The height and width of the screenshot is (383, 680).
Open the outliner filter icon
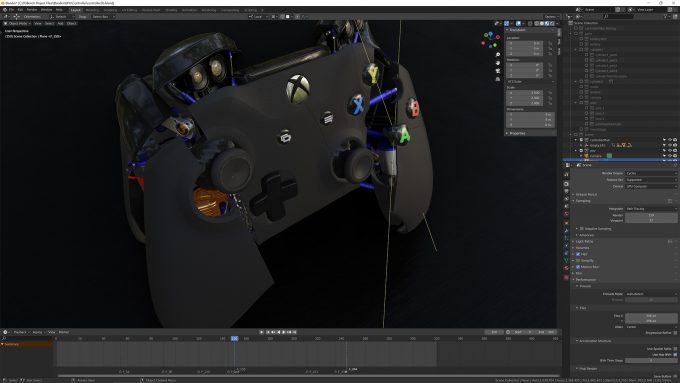pos(666,16)
